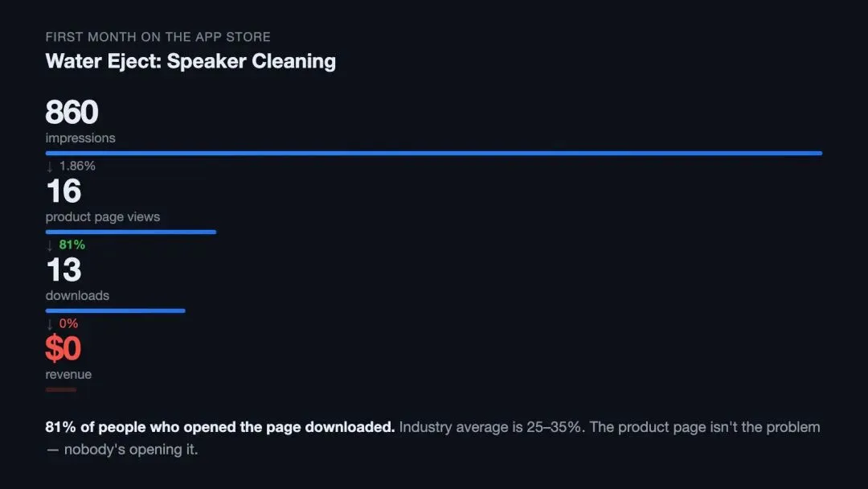The width and height of the screenshot is (868, 489).
Task: Click the red 0% conversion label
Action: coord(68,323)
